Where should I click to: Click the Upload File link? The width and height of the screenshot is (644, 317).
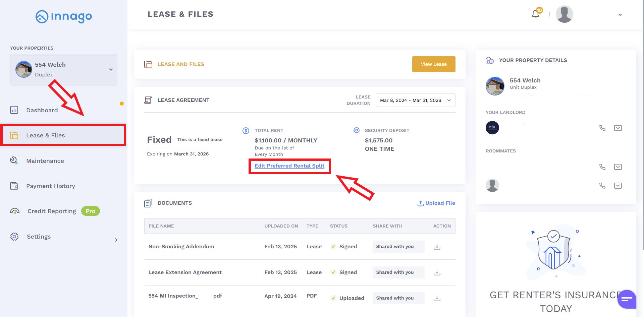click(x=436, y=203)
